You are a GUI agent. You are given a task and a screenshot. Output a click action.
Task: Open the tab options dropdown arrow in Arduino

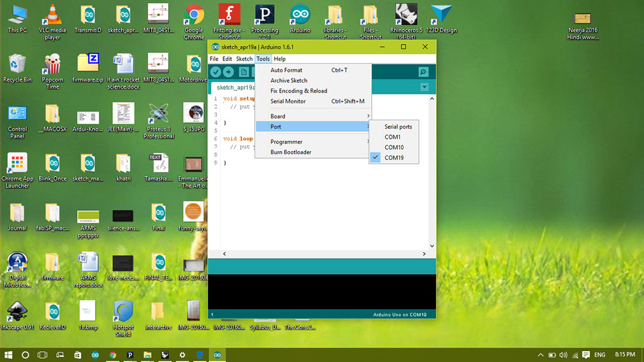coord(424,87)
